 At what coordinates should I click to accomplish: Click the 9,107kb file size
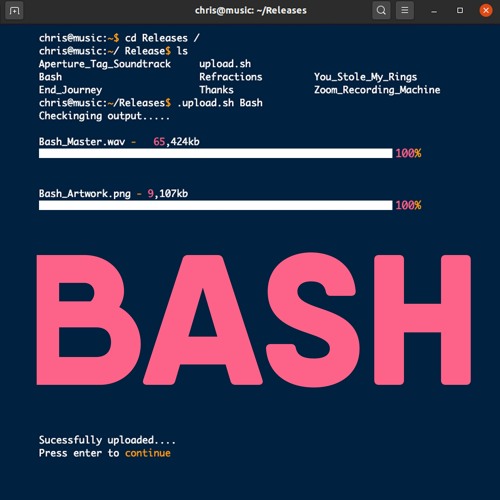[168, 194]
